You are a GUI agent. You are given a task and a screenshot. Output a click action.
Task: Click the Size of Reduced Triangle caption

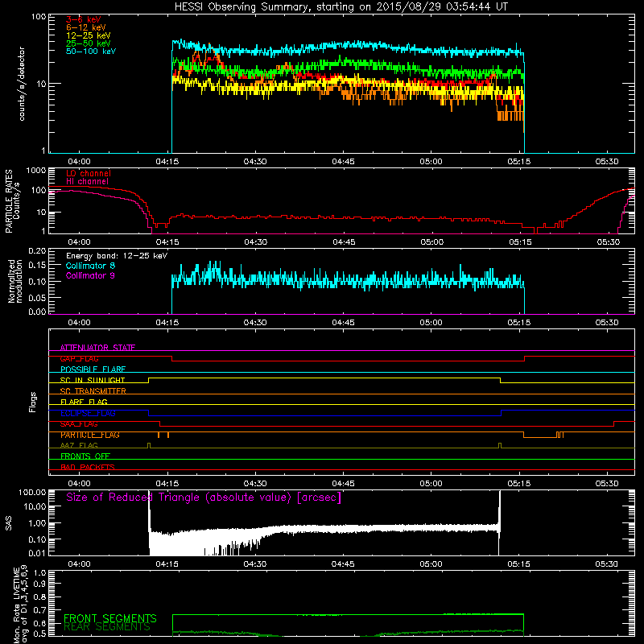tap(204, 497)
